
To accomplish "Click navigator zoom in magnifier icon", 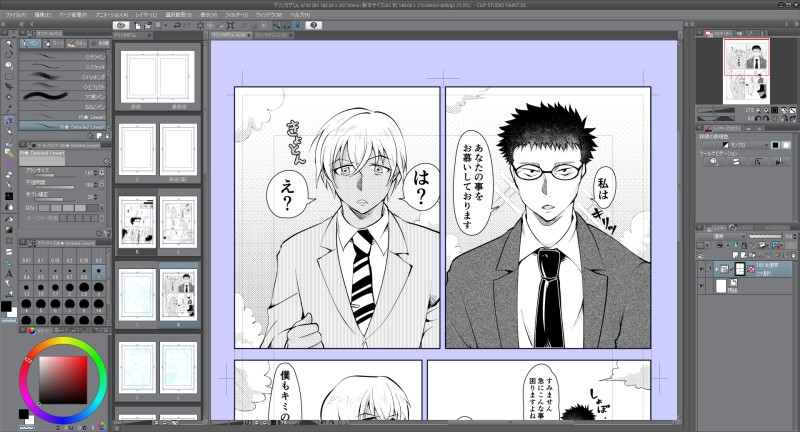I will click(x=766, y=110).
